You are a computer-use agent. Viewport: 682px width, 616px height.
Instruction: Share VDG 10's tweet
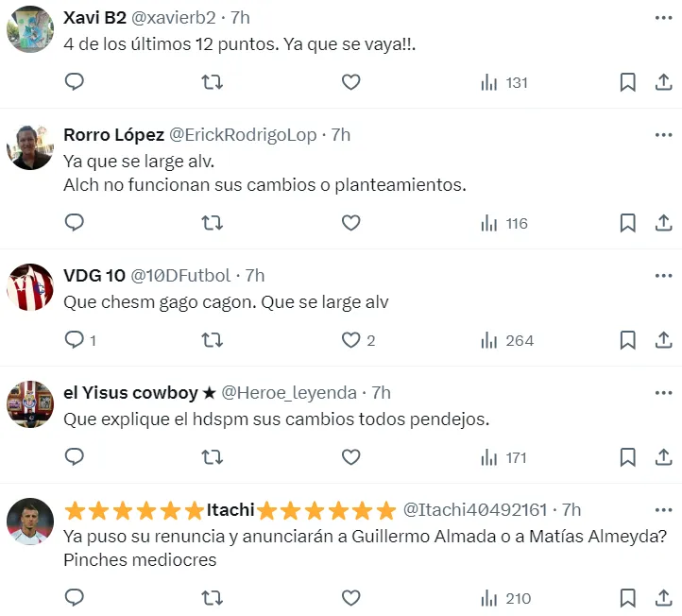(x=663, y=340)
